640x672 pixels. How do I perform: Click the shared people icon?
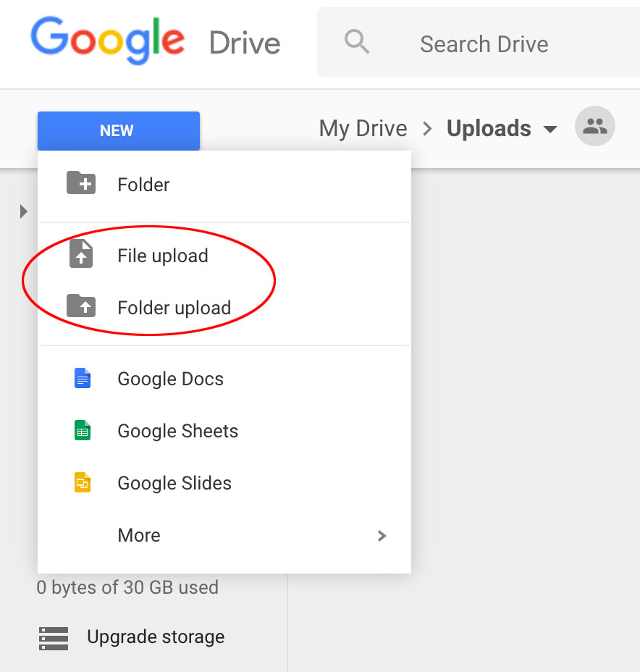(x=594, y=127)
